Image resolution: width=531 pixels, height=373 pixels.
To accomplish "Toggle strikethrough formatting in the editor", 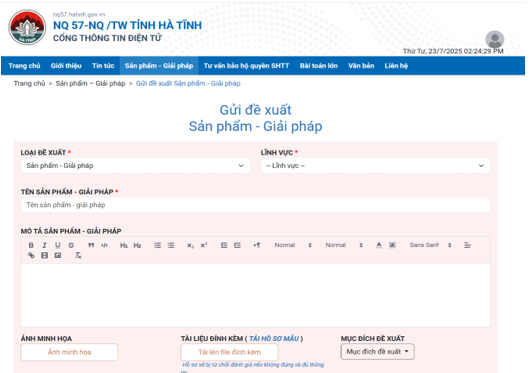I will click(x=71, y=245).
